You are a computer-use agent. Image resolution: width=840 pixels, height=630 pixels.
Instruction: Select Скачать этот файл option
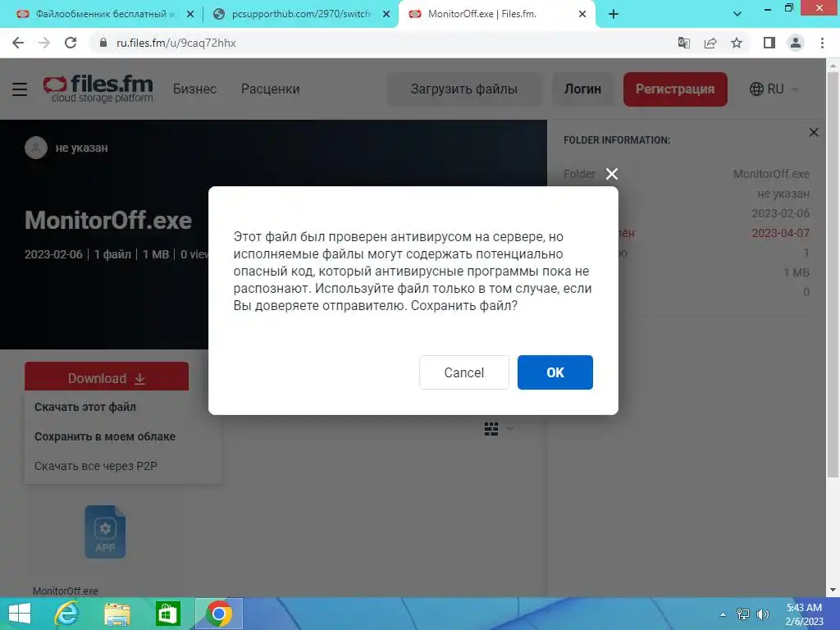point(85,407)
